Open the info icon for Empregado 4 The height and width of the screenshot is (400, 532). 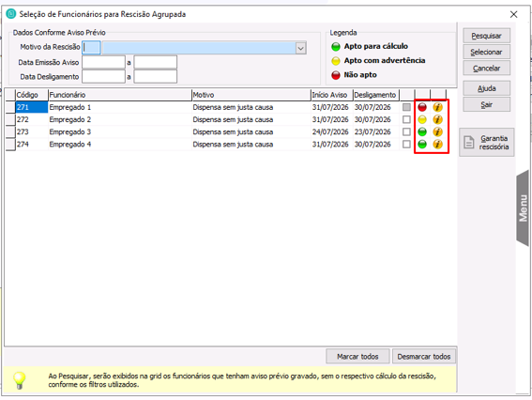coord(437,145)
